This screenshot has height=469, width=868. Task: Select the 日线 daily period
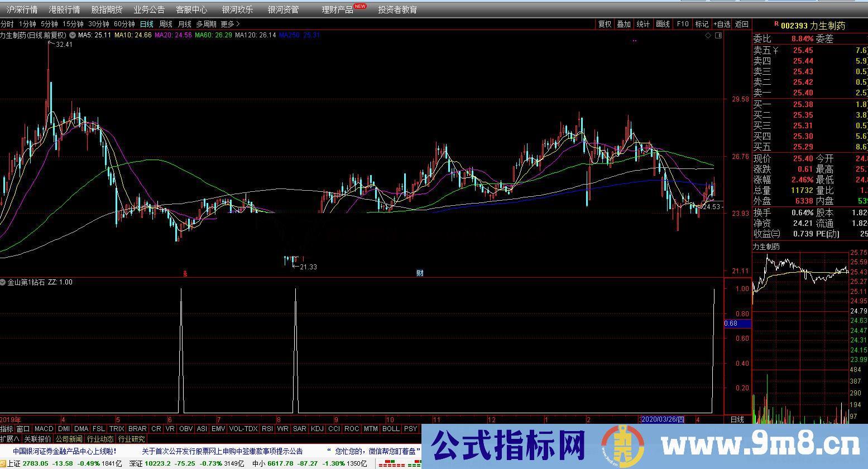click(147, 24)
